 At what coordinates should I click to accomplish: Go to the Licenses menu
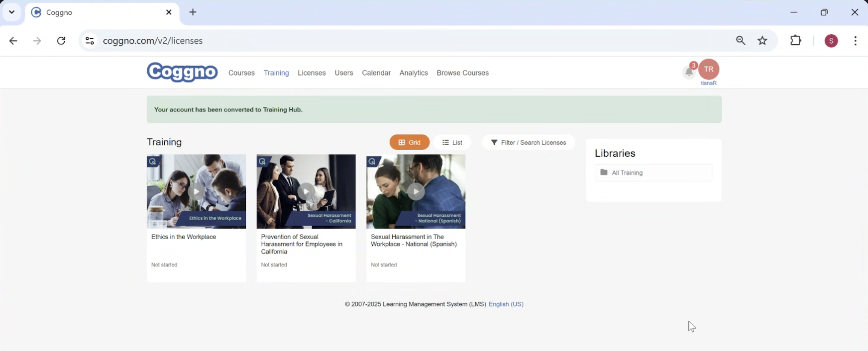312,73
